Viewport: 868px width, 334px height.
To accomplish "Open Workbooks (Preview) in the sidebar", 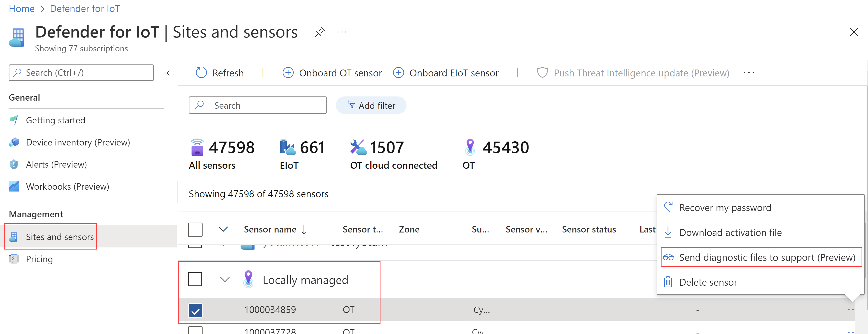I will tap(67, 186).
